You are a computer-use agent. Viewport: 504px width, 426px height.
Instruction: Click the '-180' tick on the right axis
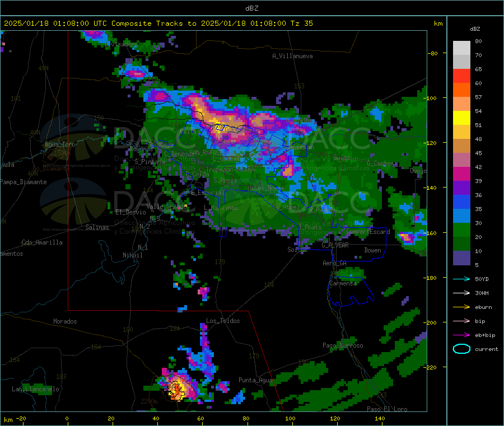click(431, 278)
